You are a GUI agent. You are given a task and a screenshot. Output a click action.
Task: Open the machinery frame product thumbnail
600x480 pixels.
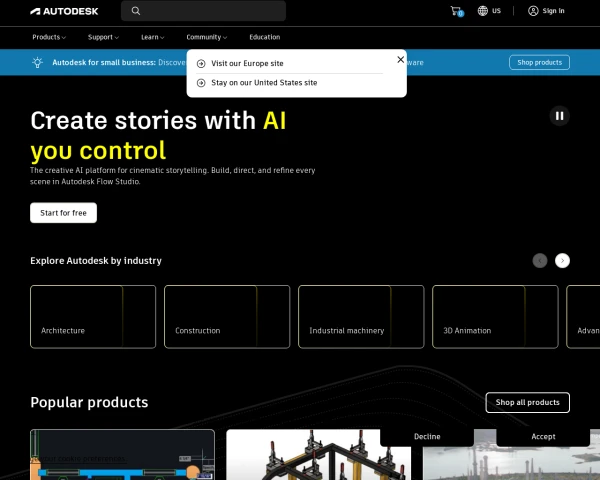(319, 455)
